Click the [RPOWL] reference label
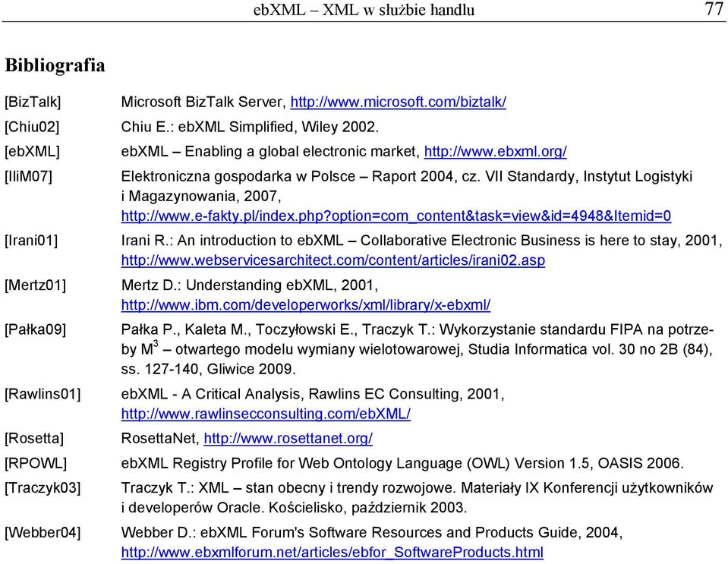 [36, 463]
